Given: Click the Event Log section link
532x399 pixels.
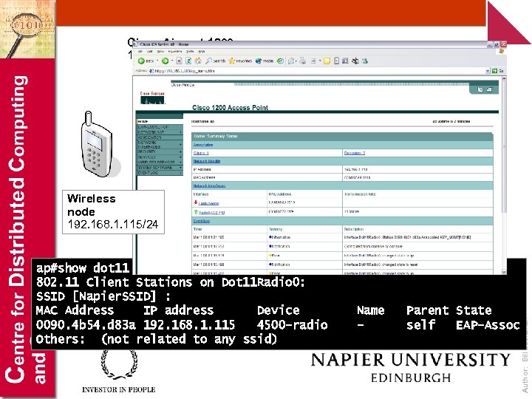Looking at the screenshot, I should (202, 221).
